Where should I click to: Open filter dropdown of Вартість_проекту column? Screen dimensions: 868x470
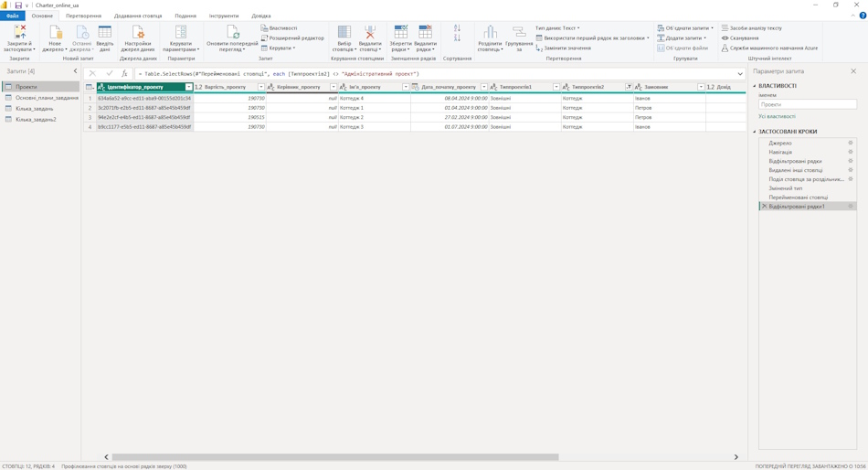point(261,87)
